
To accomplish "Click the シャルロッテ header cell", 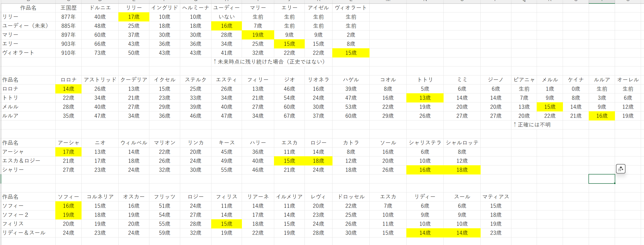I will tap(462, 143).
